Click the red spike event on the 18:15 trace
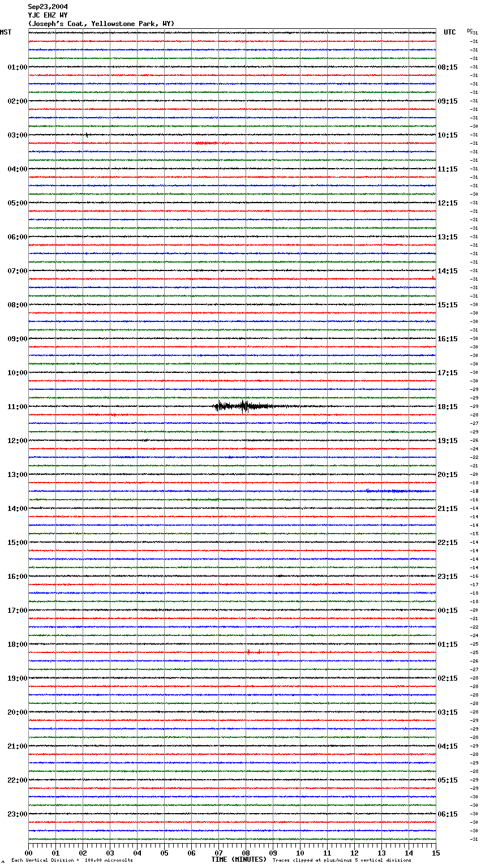Viewport: 481px width, 868px height. tap(254, 652)
